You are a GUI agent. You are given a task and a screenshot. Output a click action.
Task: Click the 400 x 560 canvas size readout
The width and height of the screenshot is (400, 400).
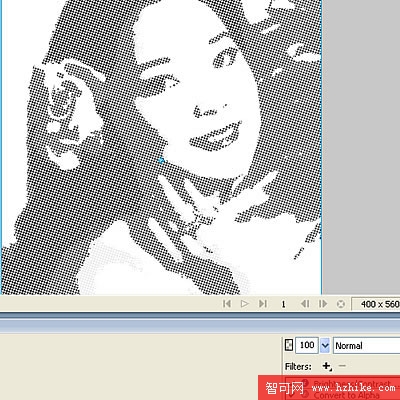pos(376,304)
